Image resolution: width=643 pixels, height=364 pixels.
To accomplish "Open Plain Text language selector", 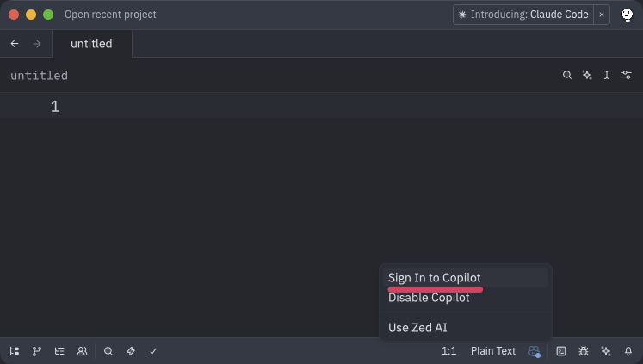I will click(x=493, y=351).
